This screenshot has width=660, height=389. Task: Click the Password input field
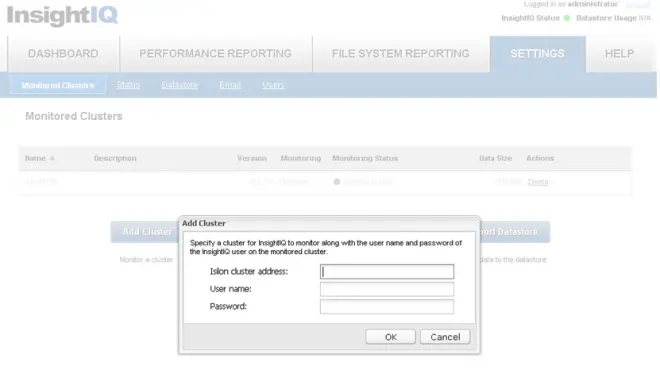(387, 306)
